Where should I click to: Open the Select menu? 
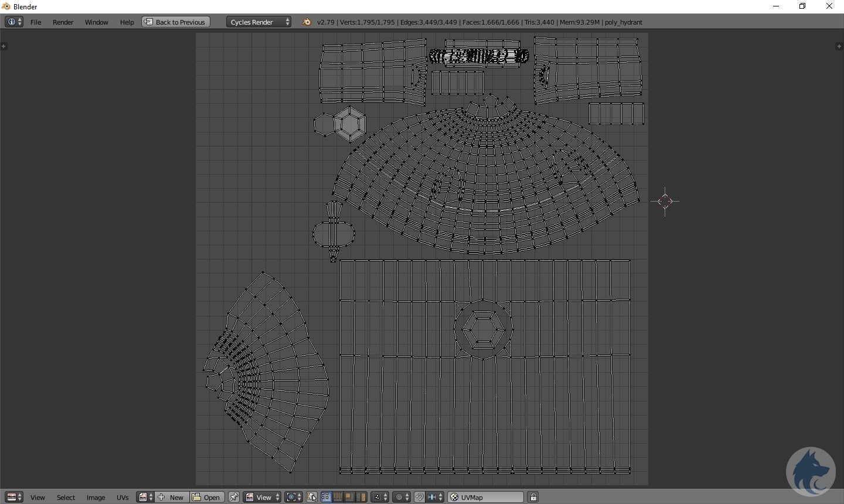click(66, 498)
